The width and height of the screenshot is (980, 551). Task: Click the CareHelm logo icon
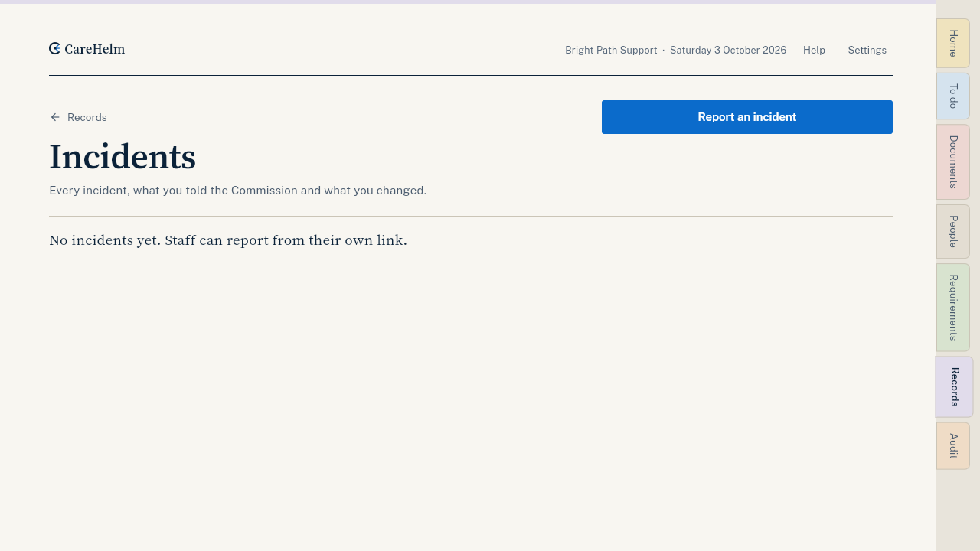tap(54, 49)
